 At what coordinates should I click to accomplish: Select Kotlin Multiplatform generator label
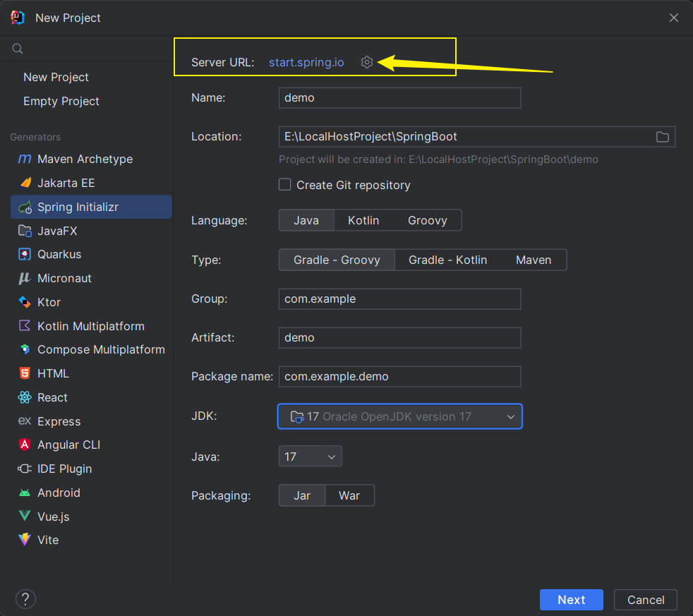pyautogui.click(x=91, y=326)
